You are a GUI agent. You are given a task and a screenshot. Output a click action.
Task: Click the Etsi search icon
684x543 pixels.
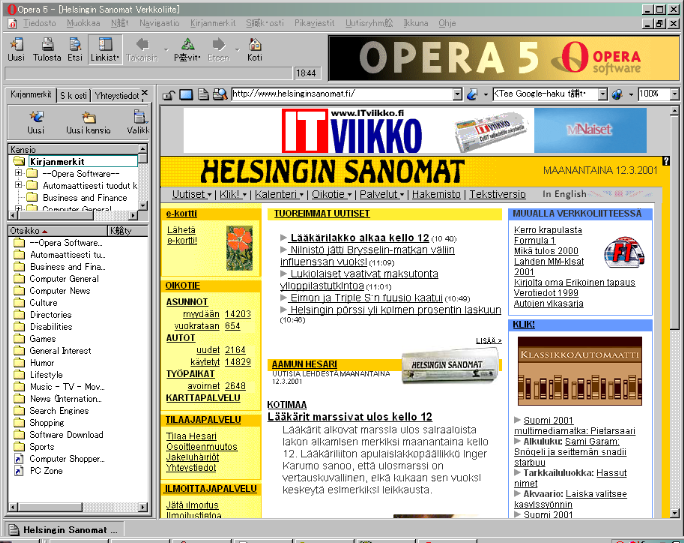(75, 44)
